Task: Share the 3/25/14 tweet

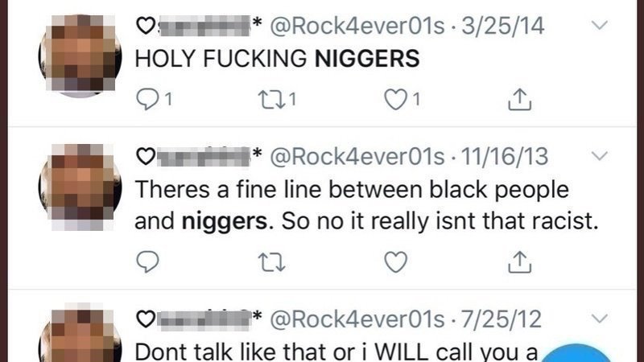Action: [x=519, y=99]
